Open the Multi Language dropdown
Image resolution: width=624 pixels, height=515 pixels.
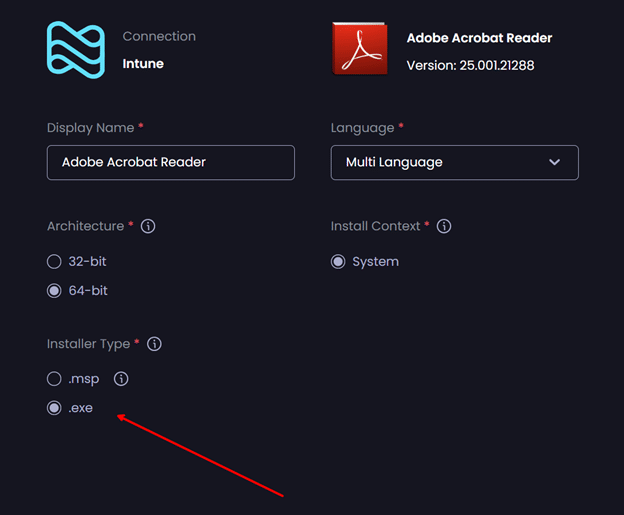tap(454, 162)
